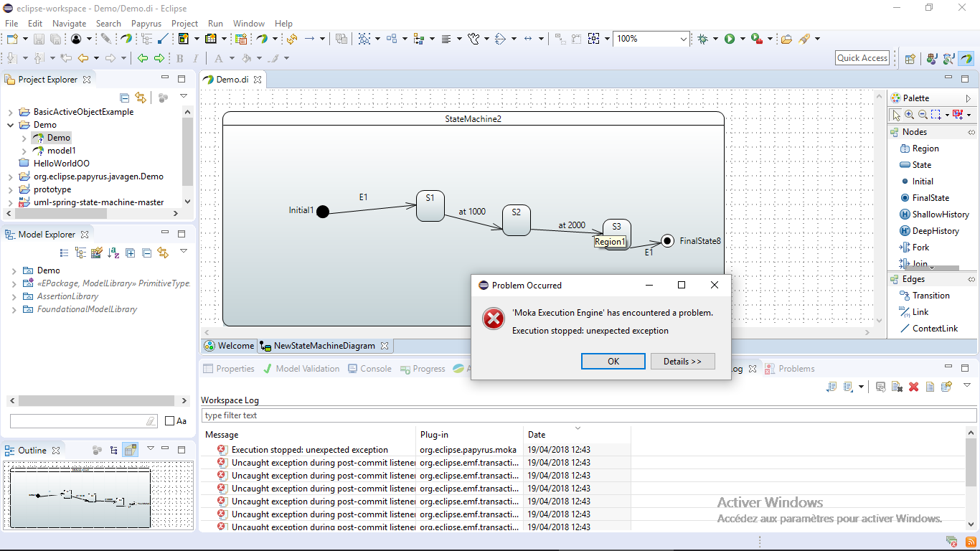Select state S2 in the diagram

516,220
